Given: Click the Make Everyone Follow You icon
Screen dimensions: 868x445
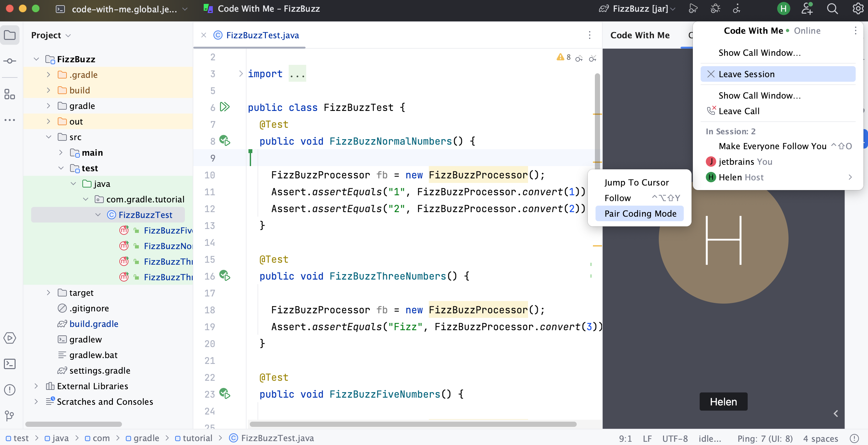Looking at the screenshot, I should click(772, 146).
